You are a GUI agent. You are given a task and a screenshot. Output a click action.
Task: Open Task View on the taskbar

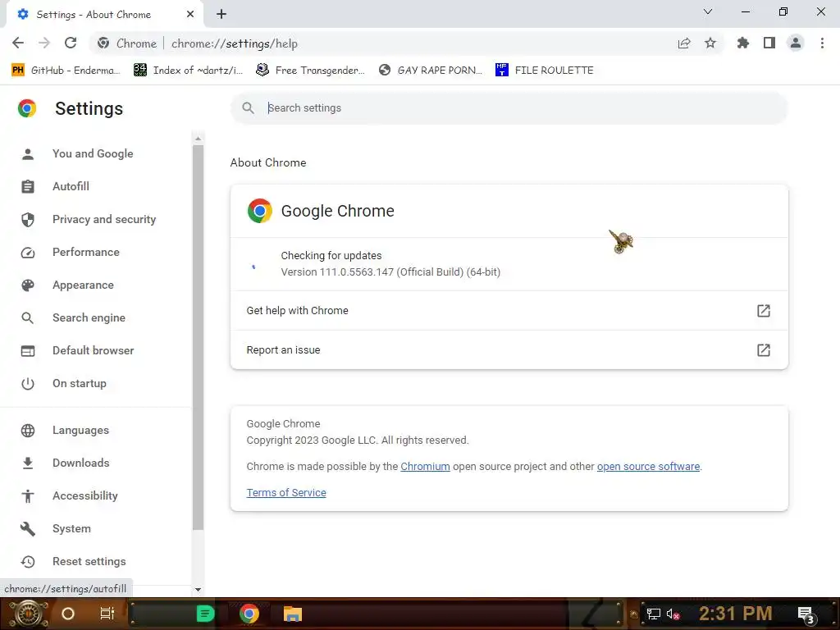(107, 614)
